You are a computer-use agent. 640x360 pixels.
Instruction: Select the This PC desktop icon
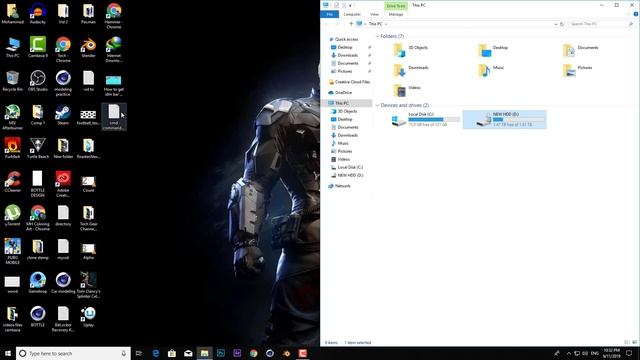[12, 47]
